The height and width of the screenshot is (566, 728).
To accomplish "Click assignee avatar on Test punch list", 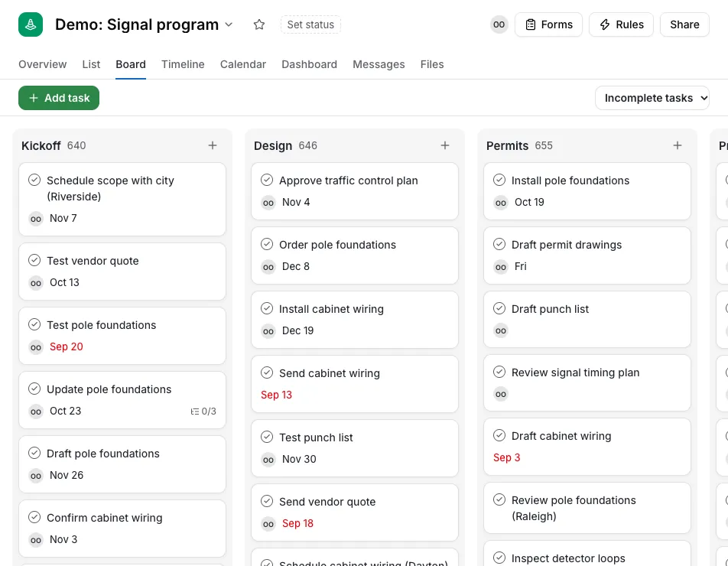I will click(268, 459).
